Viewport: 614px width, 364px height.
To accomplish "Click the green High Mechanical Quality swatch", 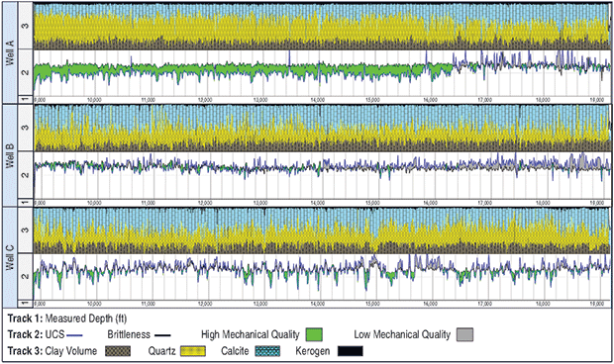I will click(x=314, y=334).
